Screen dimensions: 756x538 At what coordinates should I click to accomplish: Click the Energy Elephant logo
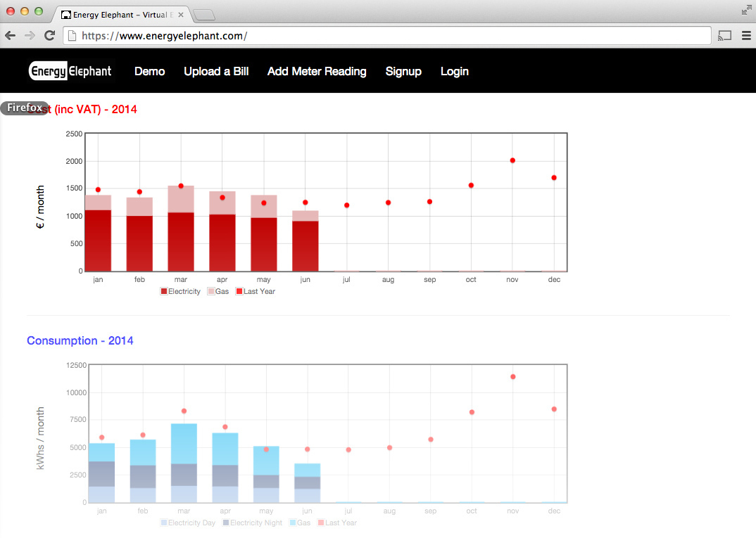pyautogui.click(x=70, y=71)
